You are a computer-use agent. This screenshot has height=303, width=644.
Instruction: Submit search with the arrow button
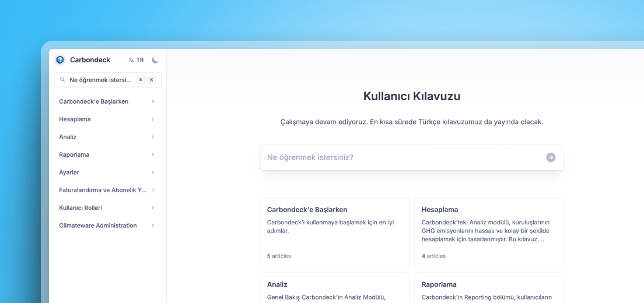(551, 157)
